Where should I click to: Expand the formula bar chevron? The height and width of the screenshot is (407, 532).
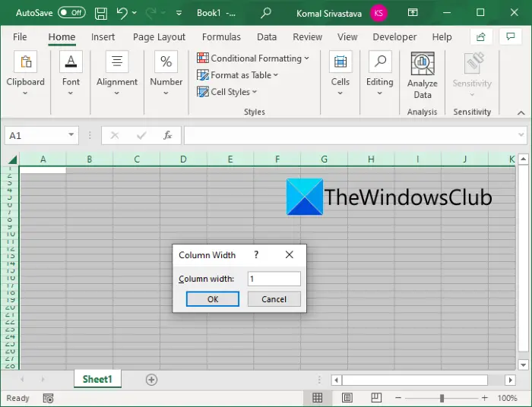[521, 135]
